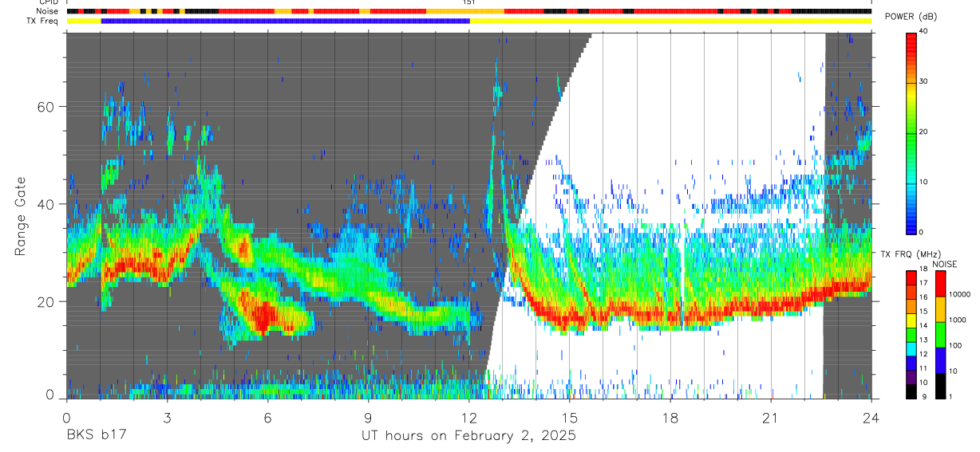
Task: Click the blue segment of TX Freq strip
Action: 286,21
